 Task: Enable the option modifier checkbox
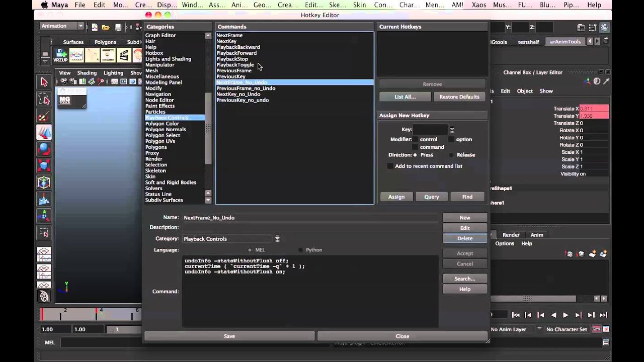click(451, 139)
